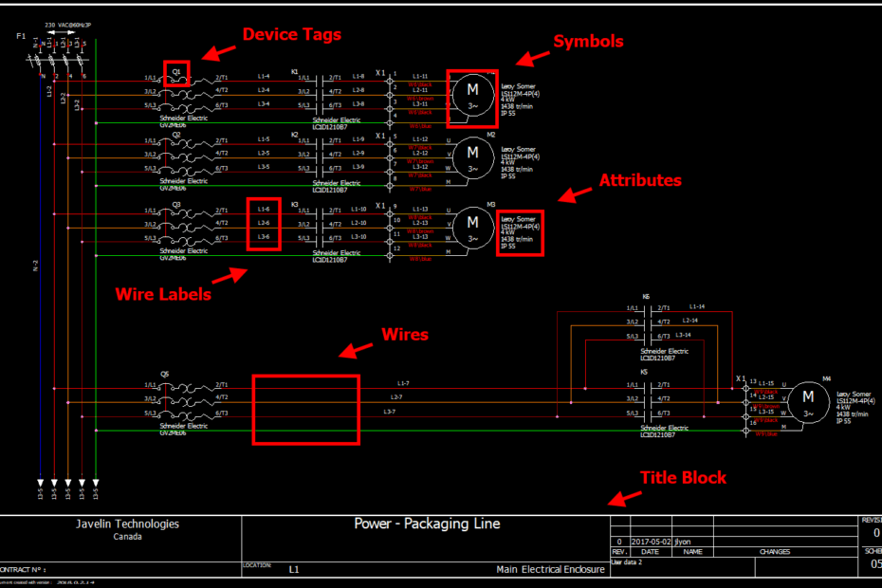Click 'Canada' in the title block
The height and width of the screenshot is (588, 882).
pos(128,537)
